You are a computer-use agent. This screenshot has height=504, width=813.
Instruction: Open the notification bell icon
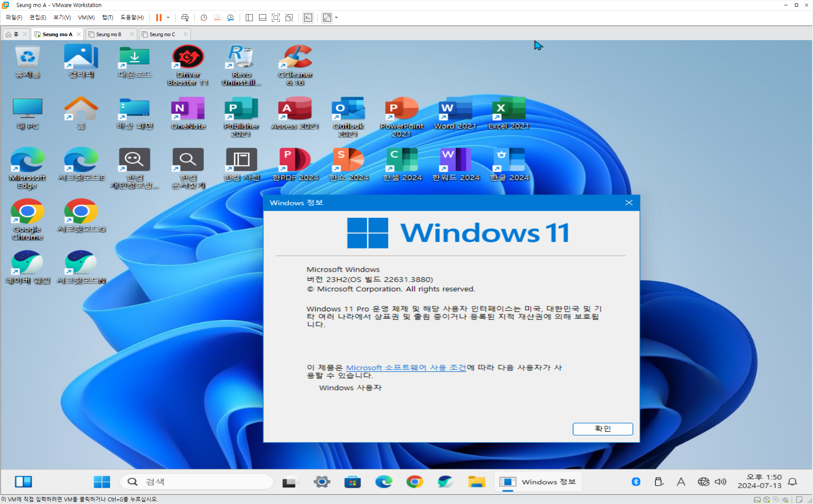[793, 482]
